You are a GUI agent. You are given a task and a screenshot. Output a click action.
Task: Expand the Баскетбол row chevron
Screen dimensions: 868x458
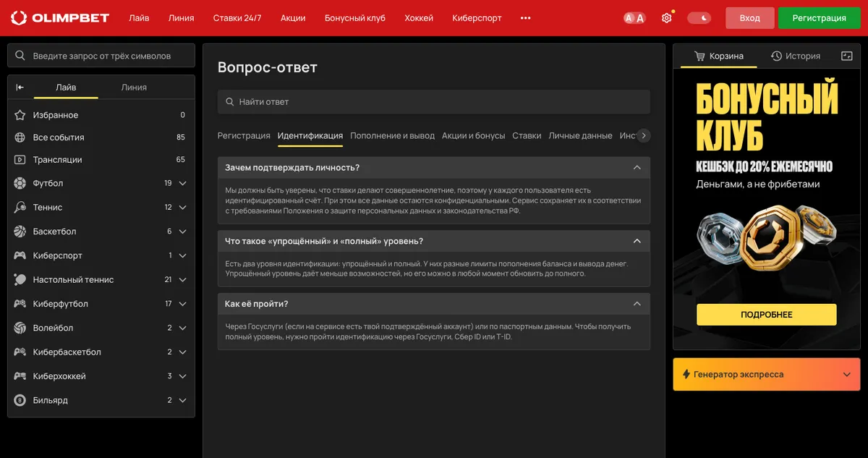pyautogui.click(x=183, y=232)
